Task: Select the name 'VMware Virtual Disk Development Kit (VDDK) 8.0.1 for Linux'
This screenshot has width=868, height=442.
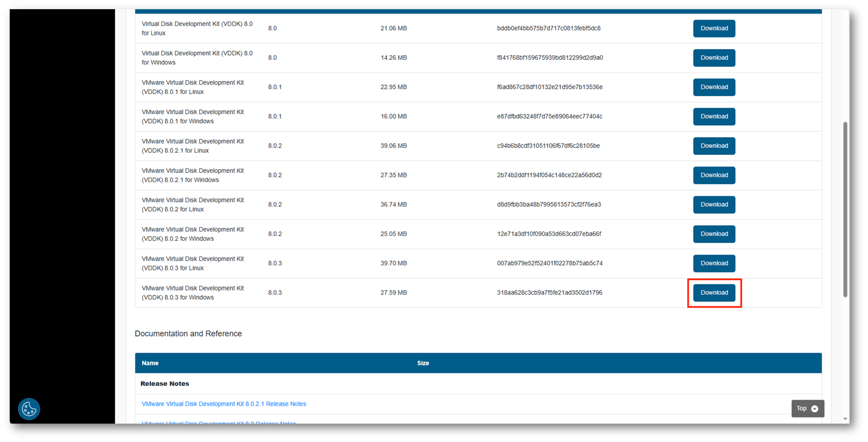Action: [193, 87]
